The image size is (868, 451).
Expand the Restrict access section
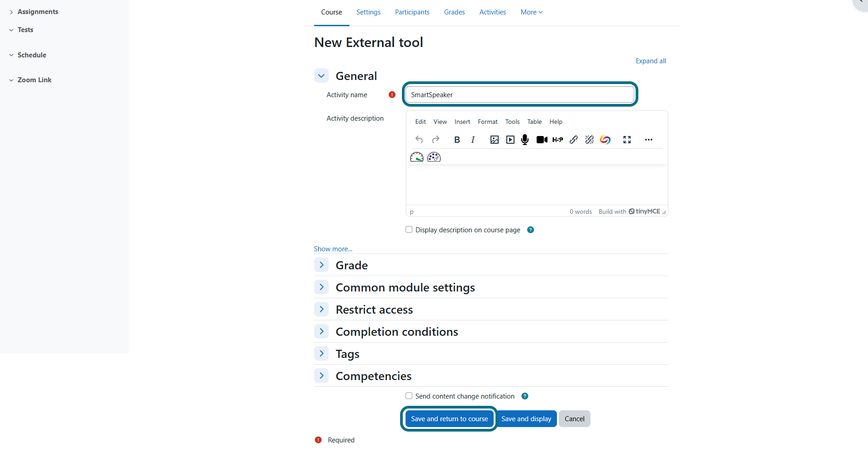321,310
